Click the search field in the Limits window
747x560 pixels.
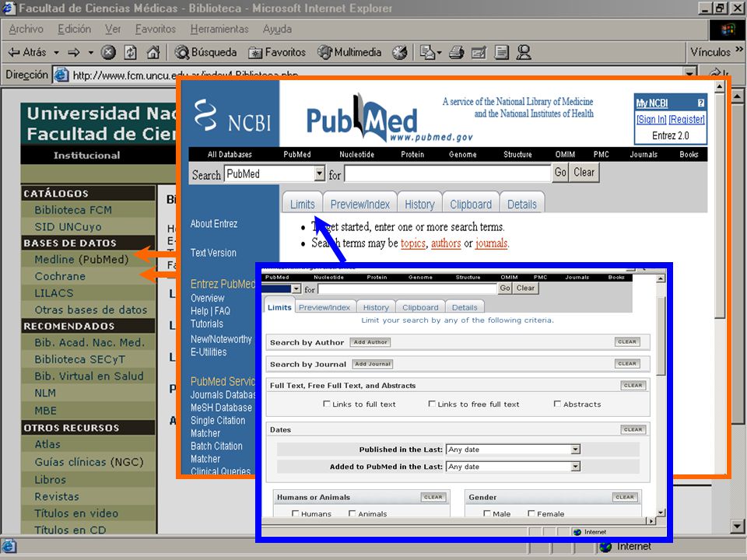click(407, 289)
